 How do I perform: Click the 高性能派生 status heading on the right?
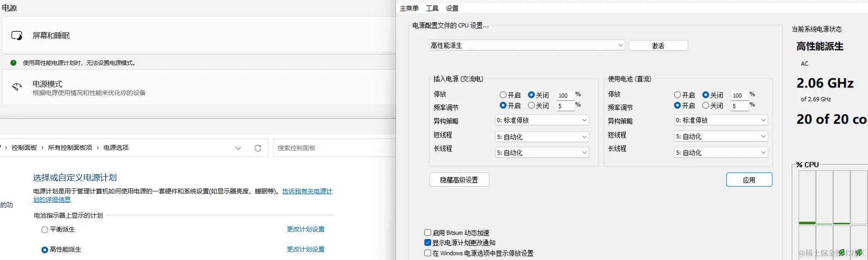[820, 46]
